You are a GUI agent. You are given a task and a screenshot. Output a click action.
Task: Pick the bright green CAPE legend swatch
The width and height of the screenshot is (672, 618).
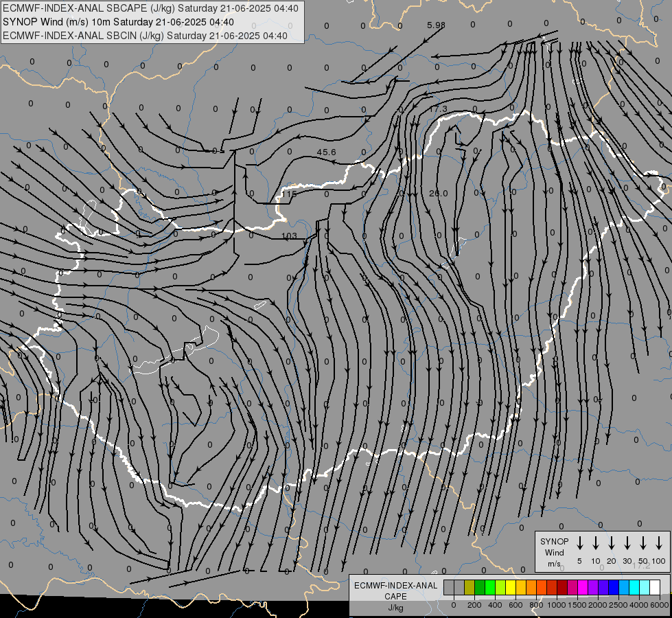(490, 588)
